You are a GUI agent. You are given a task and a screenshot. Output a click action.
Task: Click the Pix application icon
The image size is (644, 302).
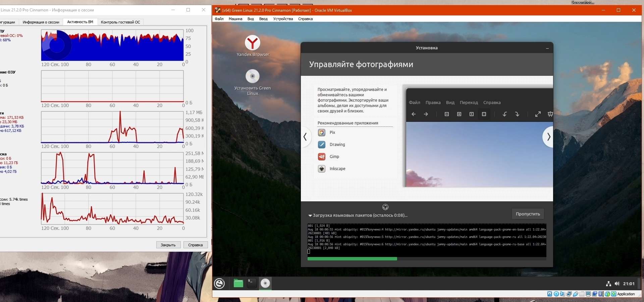(x=322, y=133)
